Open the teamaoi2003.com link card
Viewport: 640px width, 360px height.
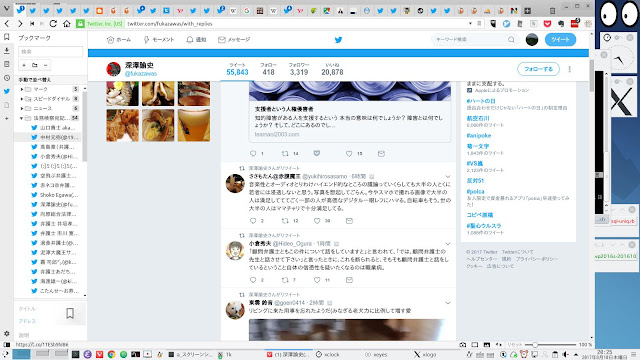[x=350, y=122]
